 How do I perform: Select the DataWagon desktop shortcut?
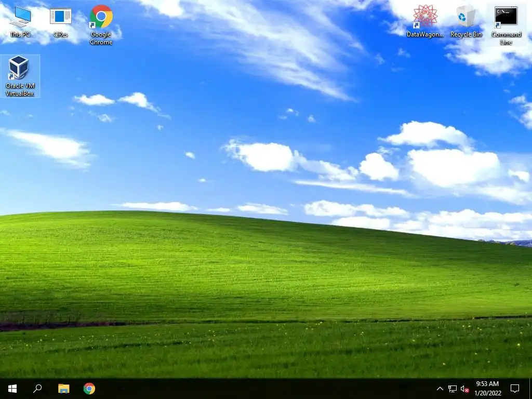[425, 21]
